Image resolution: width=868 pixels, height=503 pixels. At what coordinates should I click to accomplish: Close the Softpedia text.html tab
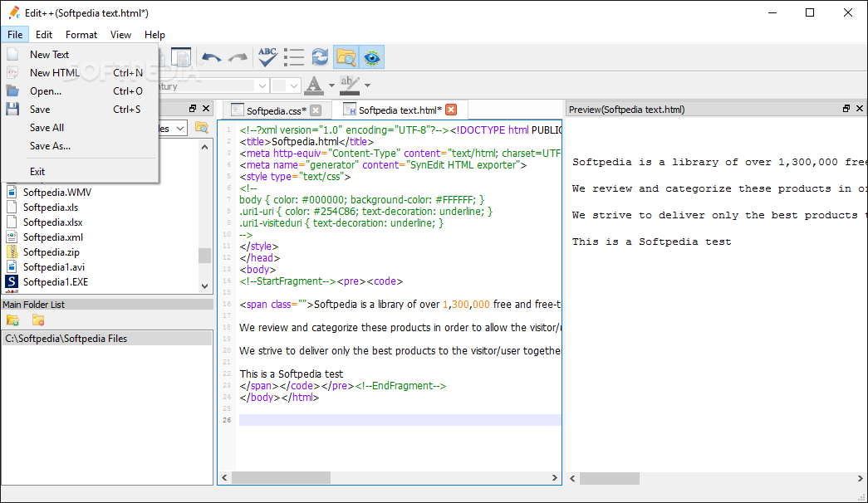[451, 110]
